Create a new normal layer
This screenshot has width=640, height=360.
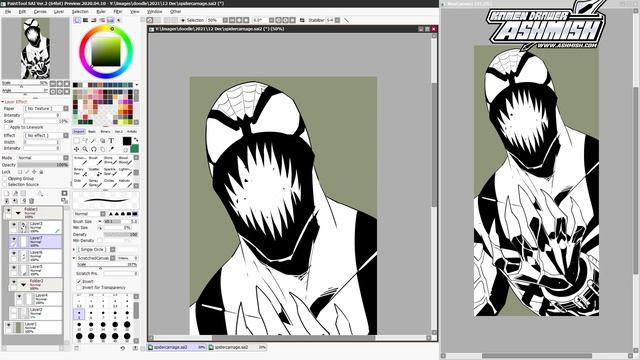[x=7, y=193]
